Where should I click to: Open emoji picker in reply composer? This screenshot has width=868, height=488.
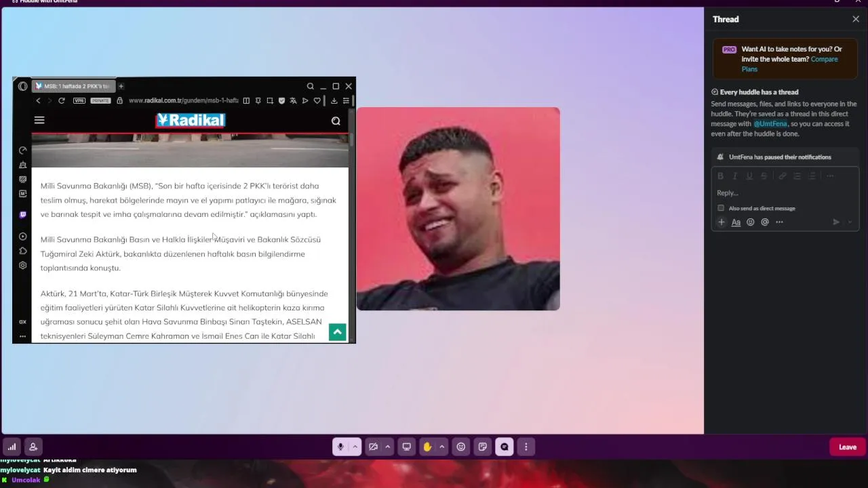[751, 222]
